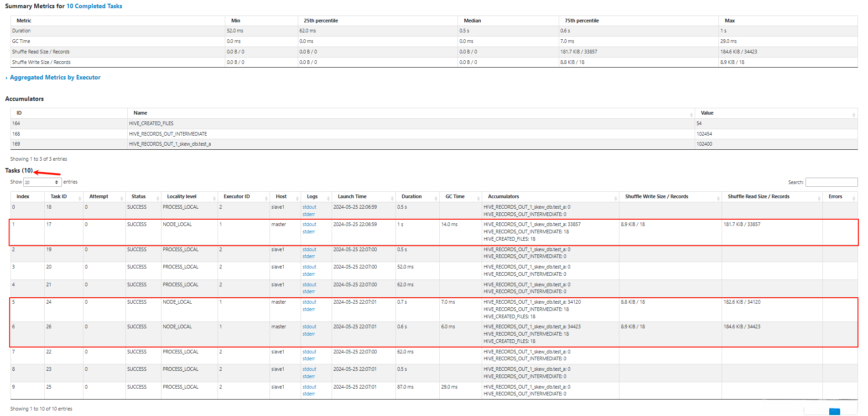Sort by Executor ID column header
The image size is (868, 416).
(x=237, y=197)
